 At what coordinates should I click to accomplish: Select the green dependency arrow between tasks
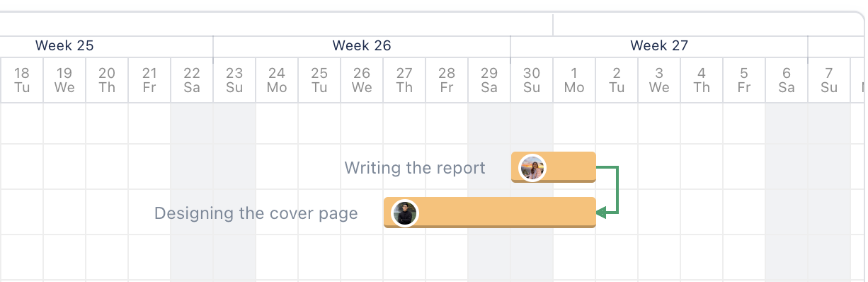pyautogui.click(x=609, y=190)
